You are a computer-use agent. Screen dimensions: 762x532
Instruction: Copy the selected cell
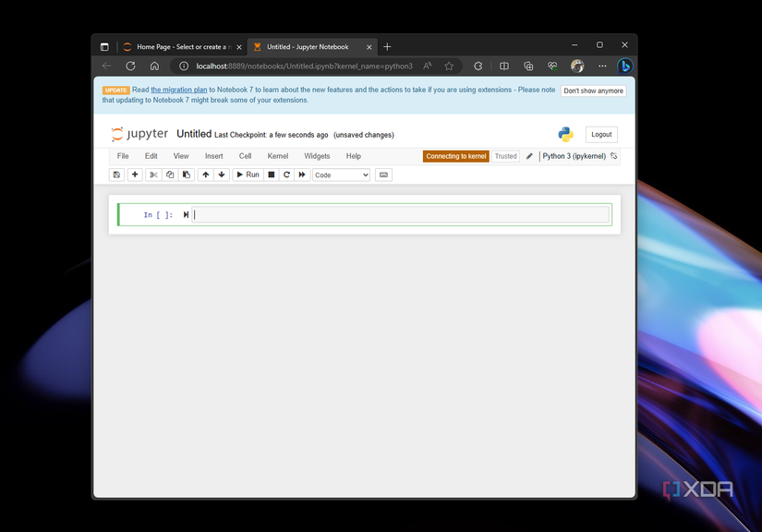(x=170, y=175)
